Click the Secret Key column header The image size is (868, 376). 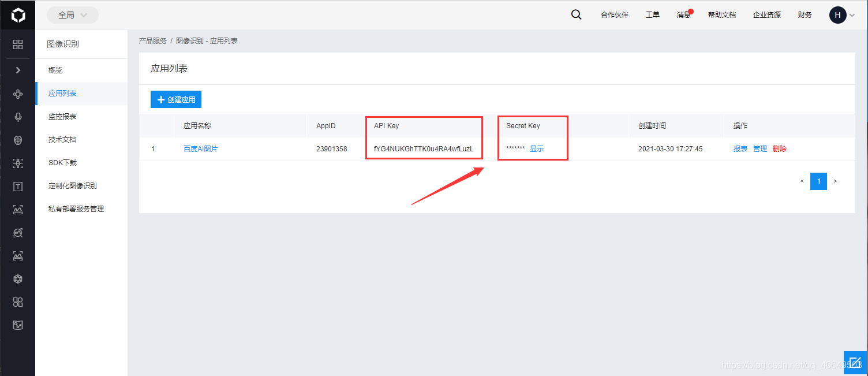(x=523, y=126)
